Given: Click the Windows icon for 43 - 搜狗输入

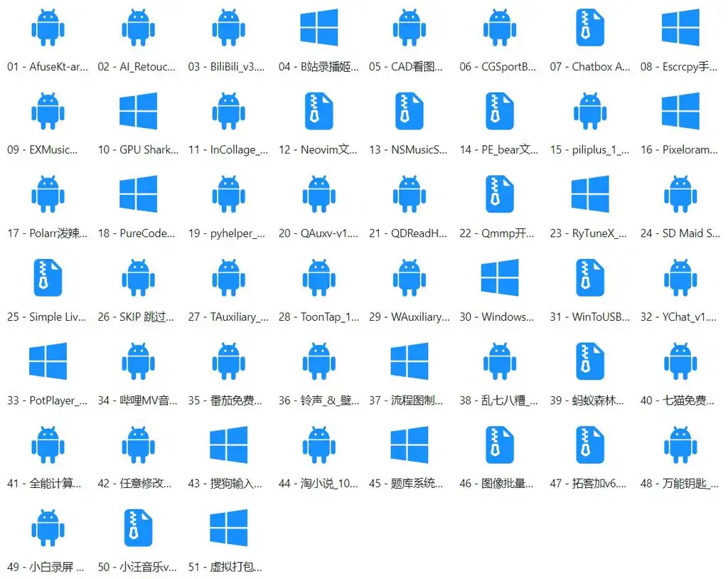Looking at the screenshot, I should tap(229, 445).
